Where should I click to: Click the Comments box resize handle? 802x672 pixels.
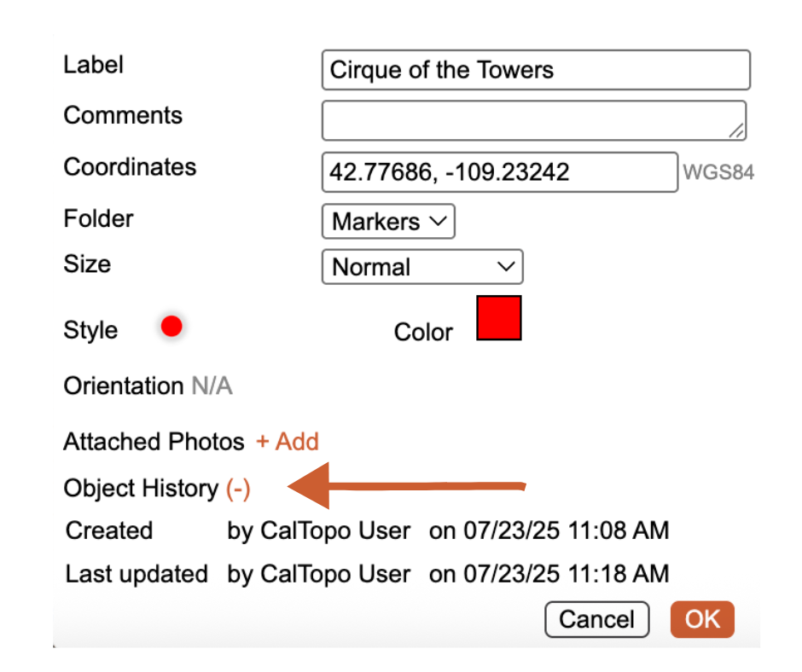(737, 130)
